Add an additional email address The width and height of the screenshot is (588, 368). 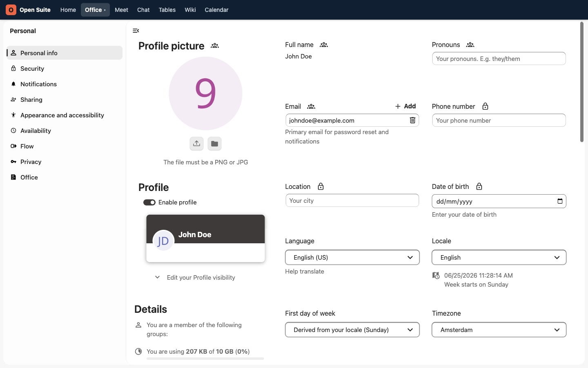(405, 106)
